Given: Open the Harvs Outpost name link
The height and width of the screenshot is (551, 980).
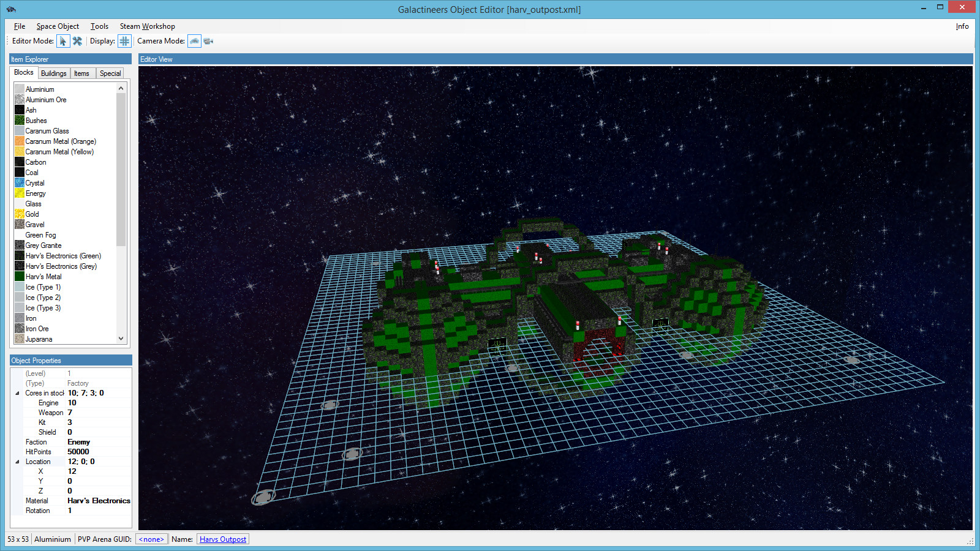Looking at the screenshot, I should (x=222, y=539).
